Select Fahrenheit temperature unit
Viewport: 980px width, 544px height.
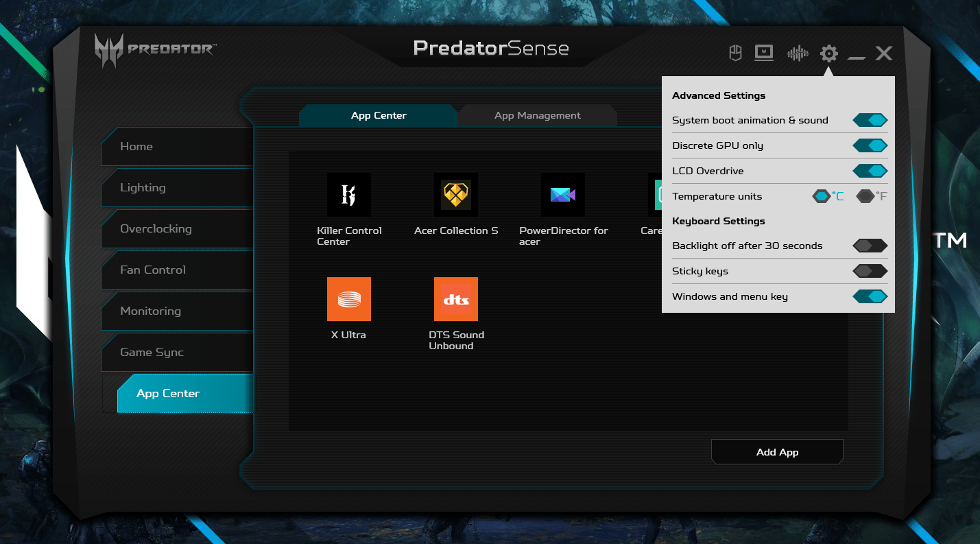pos(865,196)
